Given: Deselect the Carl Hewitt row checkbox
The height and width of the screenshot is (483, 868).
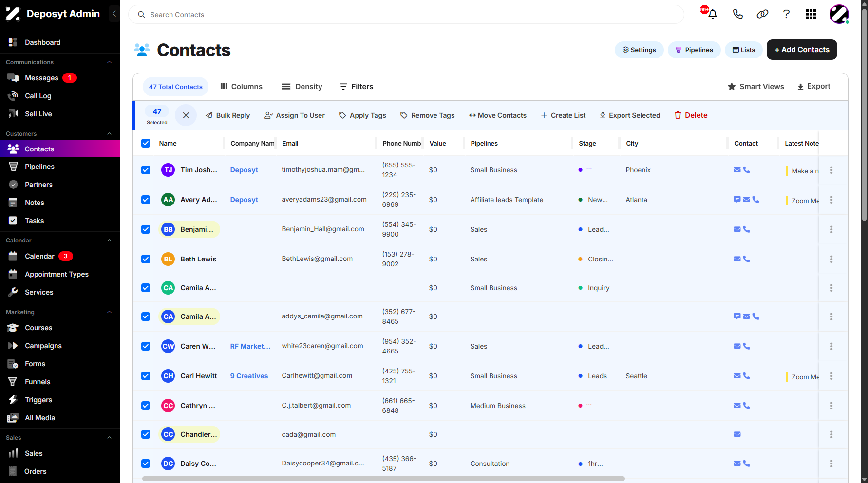Looking at the screenshot, I should coord(146,376).
